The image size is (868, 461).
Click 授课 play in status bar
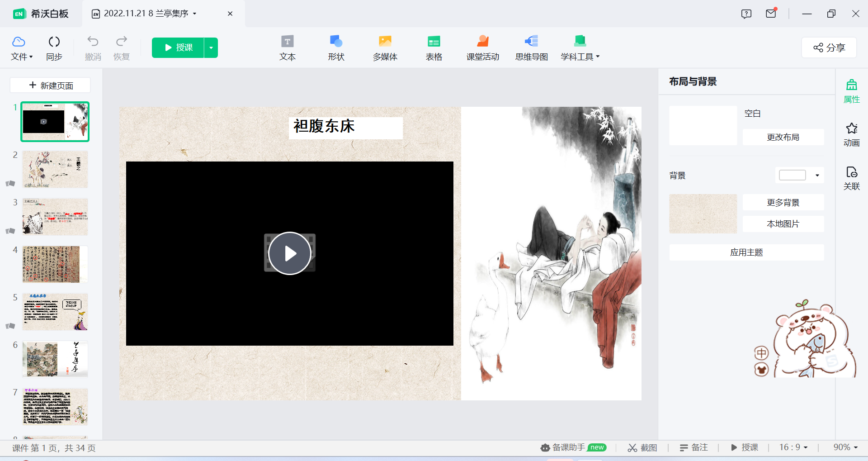[745, 447]
